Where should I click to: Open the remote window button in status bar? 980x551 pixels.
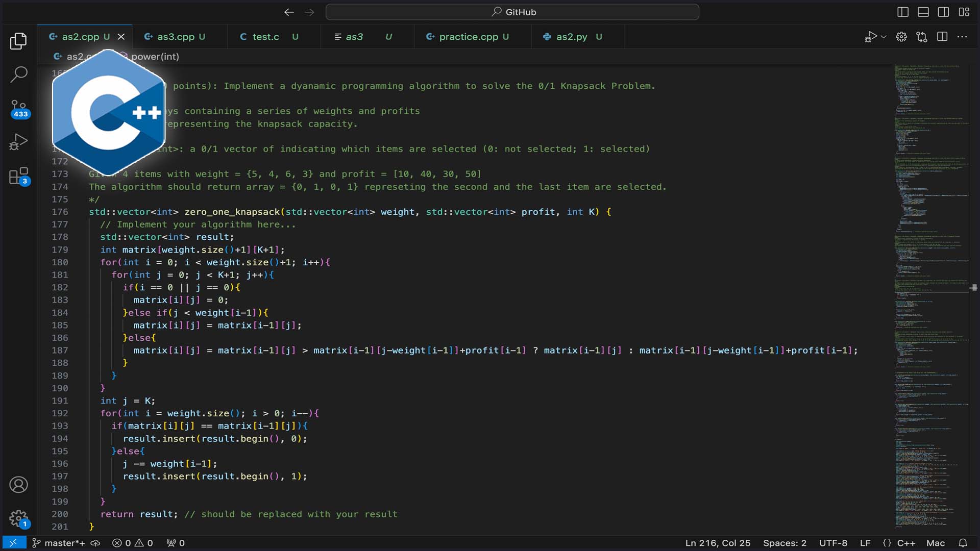[14, 543]
